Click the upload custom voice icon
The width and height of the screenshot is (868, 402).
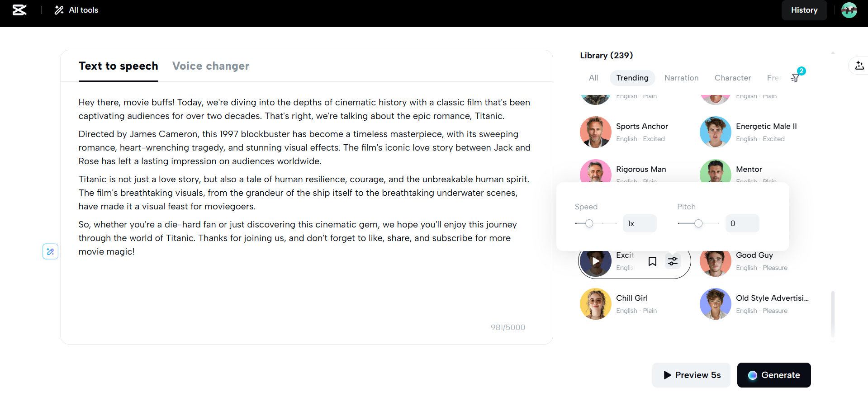pyautogui.click(x=859, y=66)
